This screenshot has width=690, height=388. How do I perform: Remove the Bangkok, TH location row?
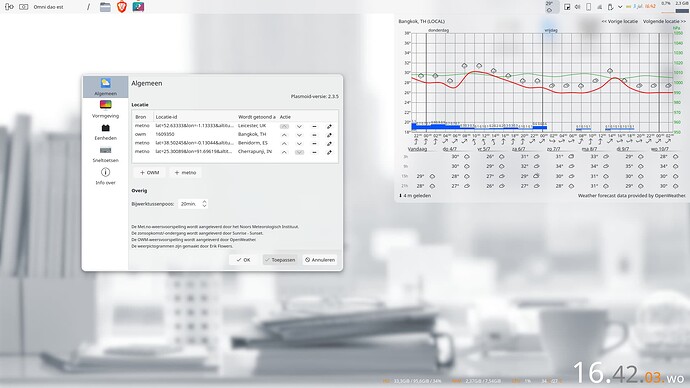point(314,135)
